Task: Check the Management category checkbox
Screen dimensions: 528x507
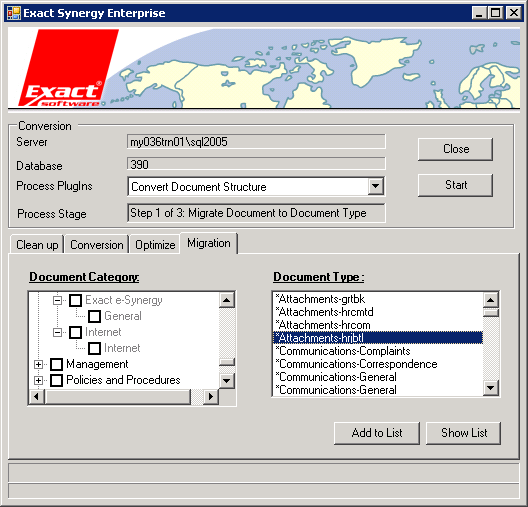Action: [56, 364]
